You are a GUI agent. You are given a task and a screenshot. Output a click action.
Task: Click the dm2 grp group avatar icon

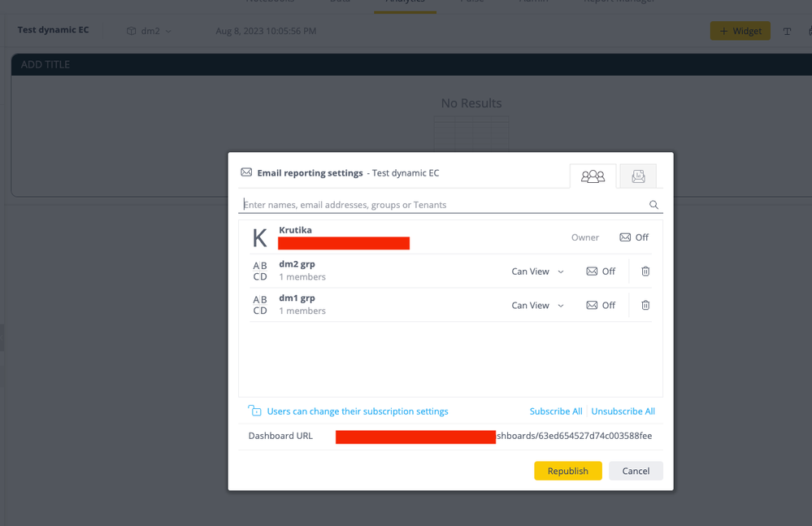pos(260,272)
